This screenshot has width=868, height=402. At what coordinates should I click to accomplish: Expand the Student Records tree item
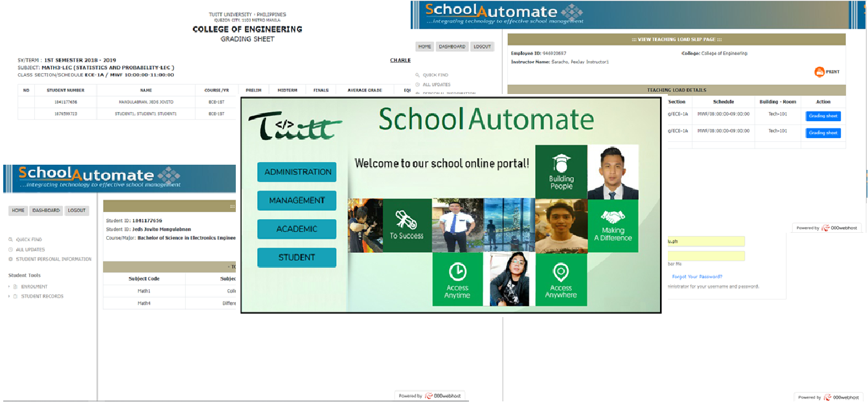coord(38,296)
